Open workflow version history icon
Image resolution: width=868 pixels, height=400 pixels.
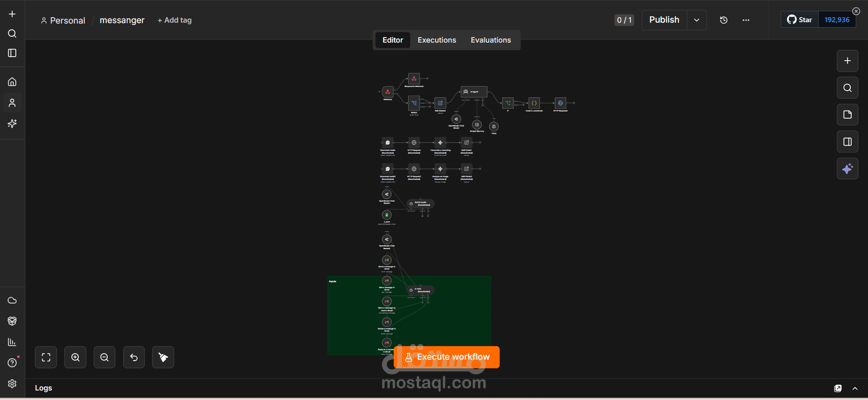pyautogui.click(x=724, y=20)
